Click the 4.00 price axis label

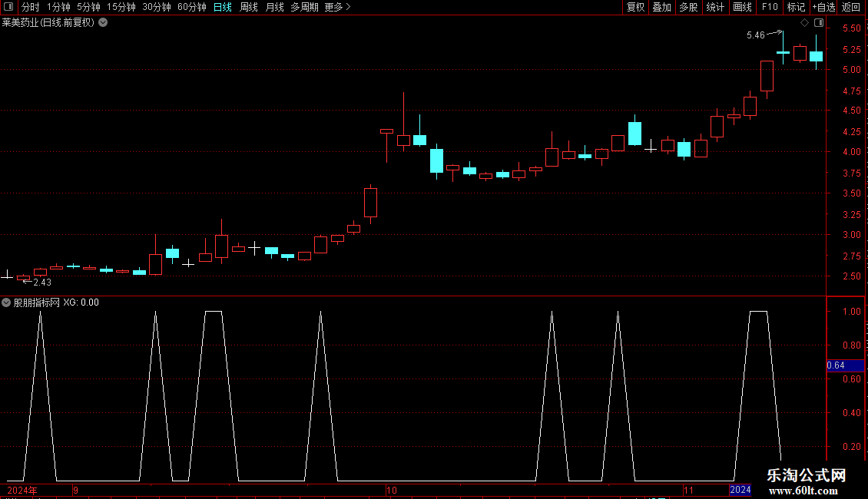(x=851, y=152)
